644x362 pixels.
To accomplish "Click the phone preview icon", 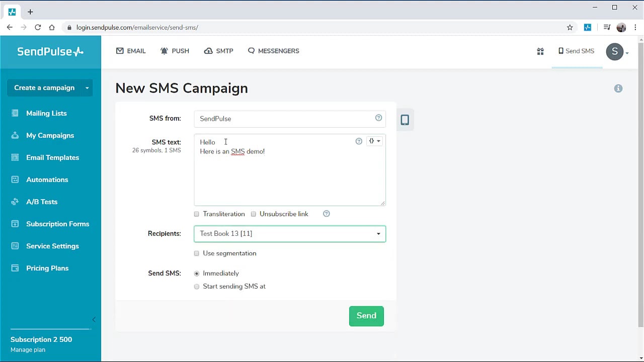I will pyautogui.click(x=405, y=120).
